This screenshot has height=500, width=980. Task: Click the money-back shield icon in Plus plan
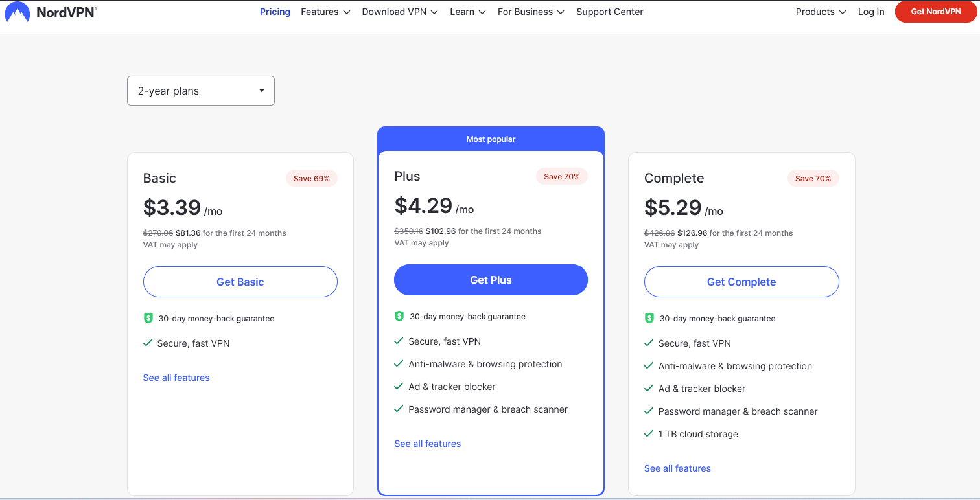(399, 316)
